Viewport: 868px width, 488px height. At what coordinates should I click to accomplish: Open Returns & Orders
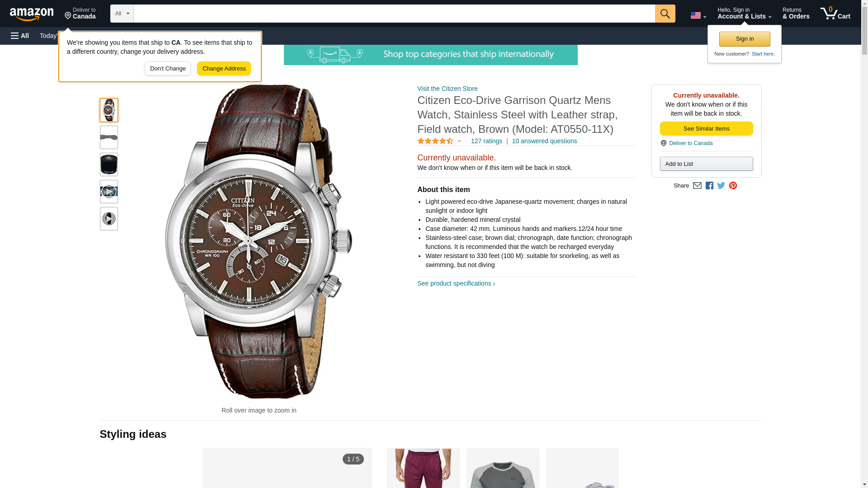click(796, 14)
